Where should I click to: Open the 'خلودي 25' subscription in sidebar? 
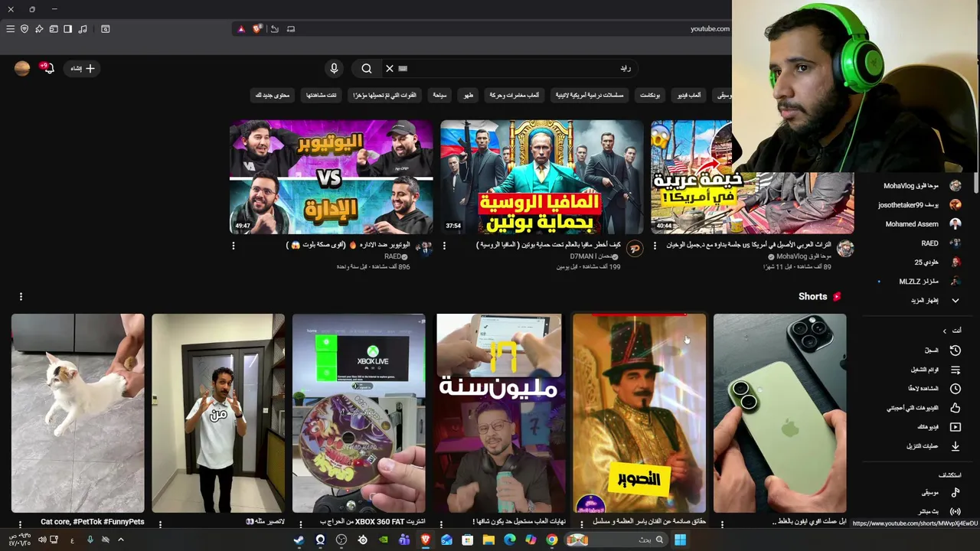(x=919, y=262)
